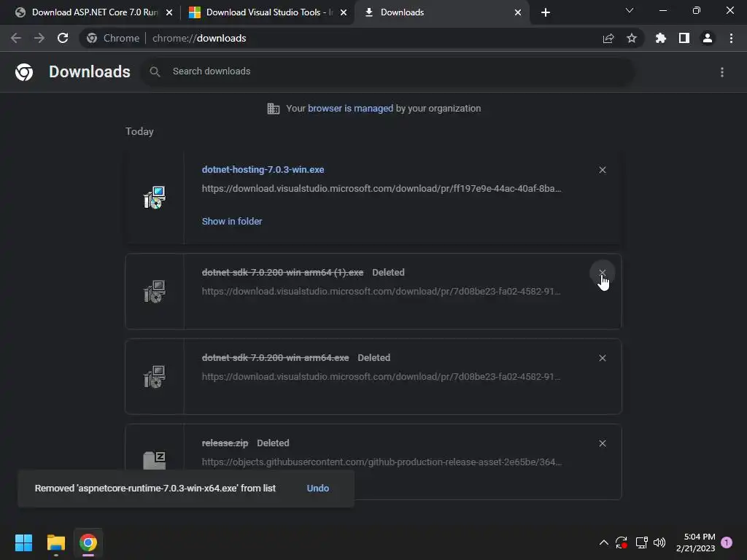Click the search magnifier icon
Image resolution: width=747 pixels, height=560 pixels.
[155, 72]
